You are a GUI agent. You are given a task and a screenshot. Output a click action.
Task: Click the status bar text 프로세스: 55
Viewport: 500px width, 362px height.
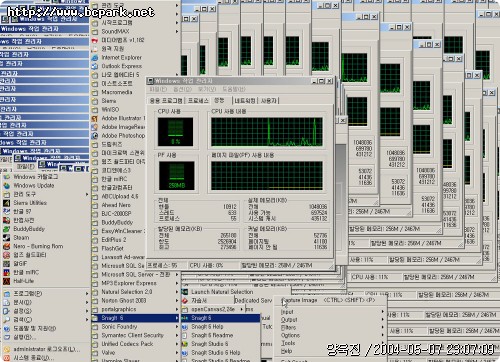162,266
